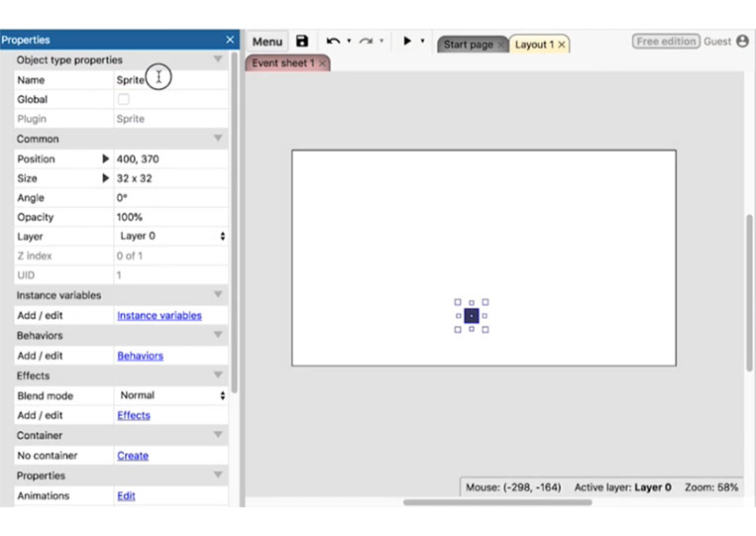This screenshot has height=536, width=756.
Task: Click the Redo icon
Action: pyautogui.click(x=366, y=42)
